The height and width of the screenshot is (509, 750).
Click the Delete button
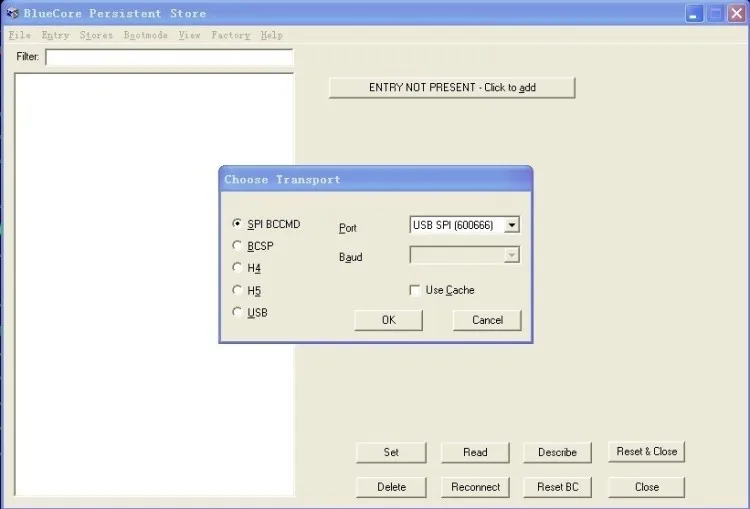(391, 487)
